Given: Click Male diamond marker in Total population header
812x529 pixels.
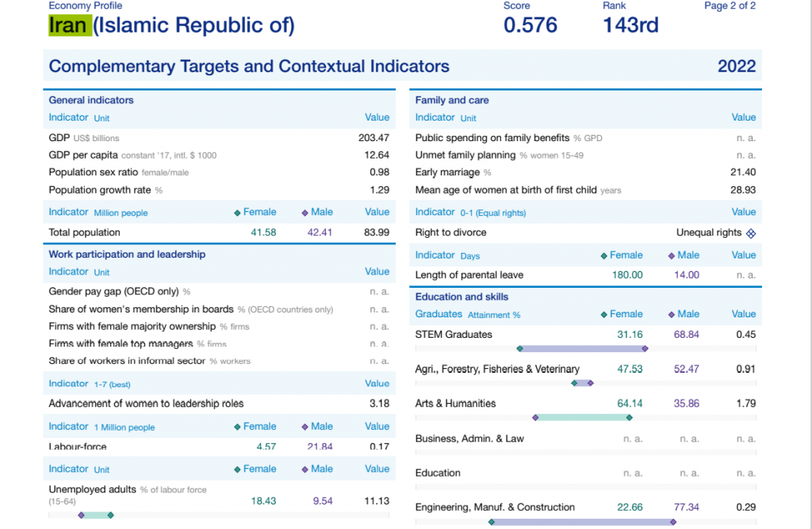Looking at the screenshot, I should tap(304, 213).
